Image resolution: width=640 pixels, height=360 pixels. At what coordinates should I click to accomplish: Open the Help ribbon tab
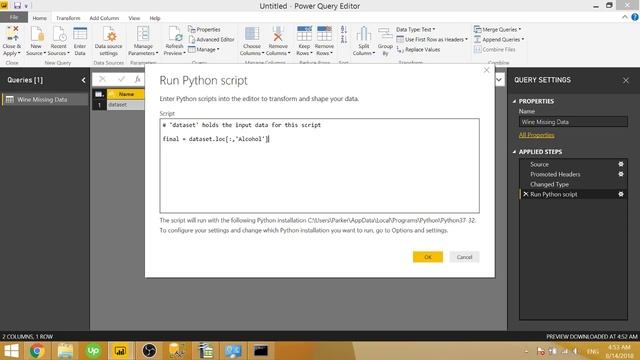(155, 18)
